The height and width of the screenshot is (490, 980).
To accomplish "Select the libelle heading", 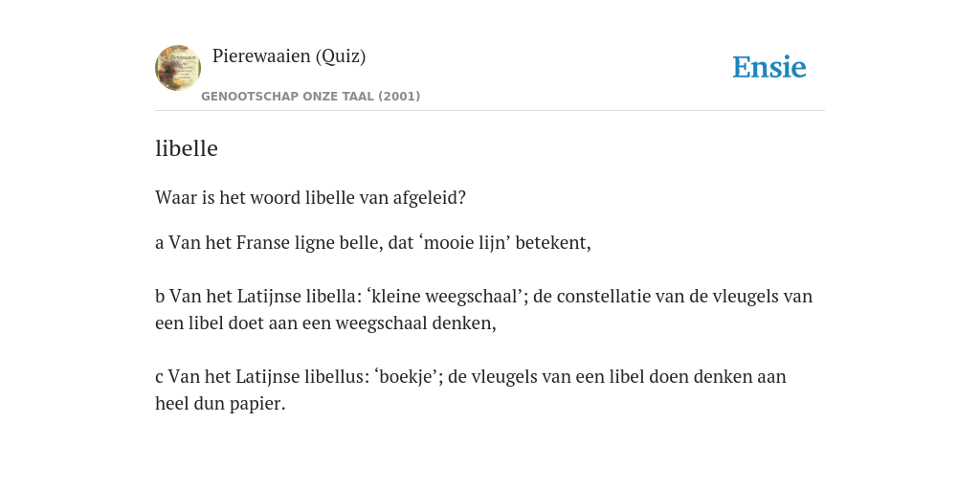I will tap(187, 148).
